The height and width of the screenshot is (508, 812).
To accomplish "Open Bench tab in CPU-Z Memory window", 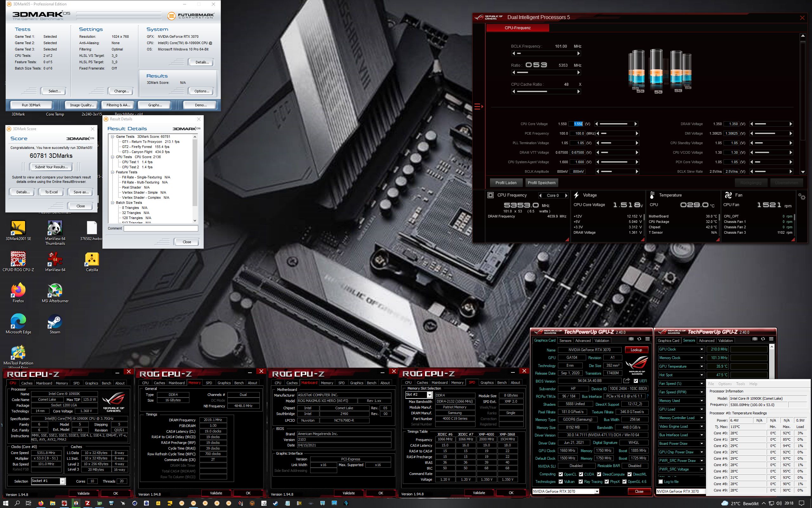I will [239, 383].
